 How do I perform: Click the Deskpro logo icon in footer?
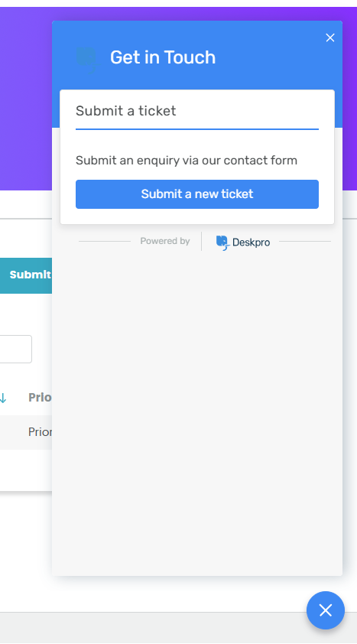tap(222, 242)
